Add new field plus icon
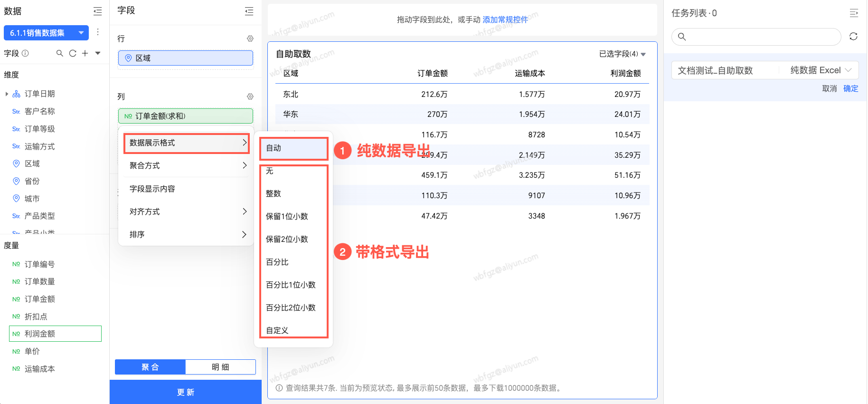The height and width of the screenshot is (404, 868). (x=85, y=53)
